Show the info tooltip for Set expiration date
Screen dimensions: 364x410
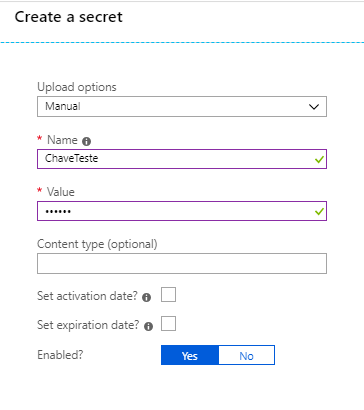[148, 326]
